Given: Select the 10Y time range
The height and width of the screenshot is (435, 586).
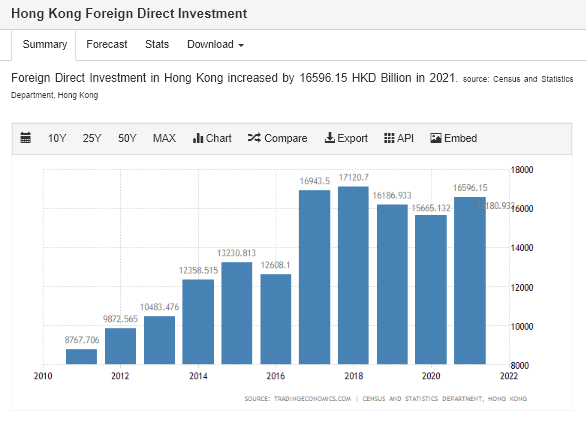Looking at the screenshot, I should (x=57, y=138).
